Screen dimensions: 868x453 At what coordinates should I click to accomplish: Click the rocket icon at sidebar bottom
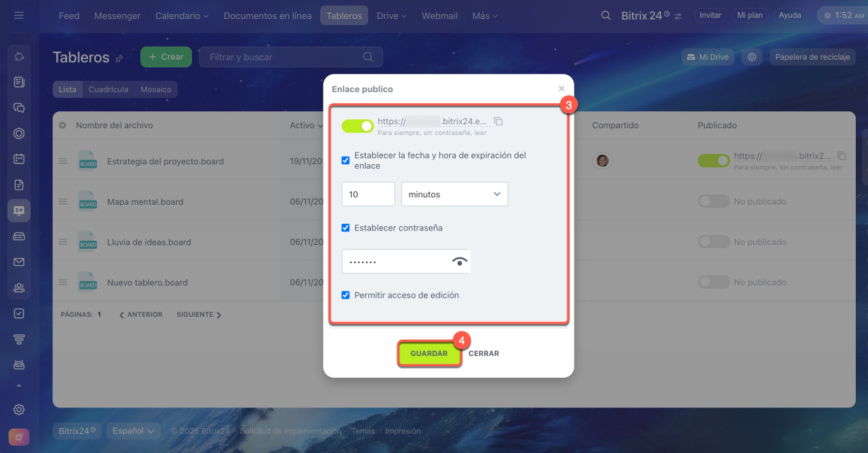click(19, 437)
